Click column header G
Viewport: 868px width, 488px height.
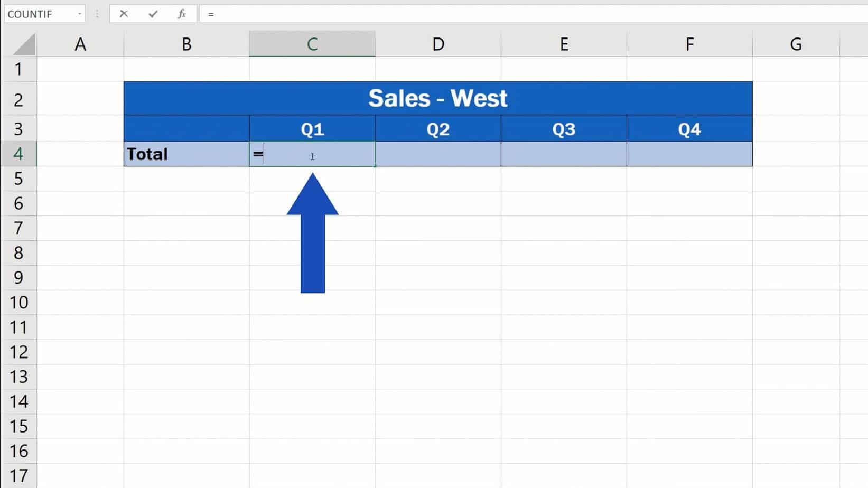(x=795, y=44)
